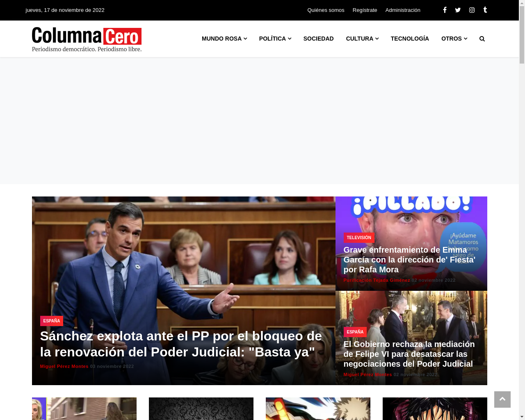Open Sánchez explota ante el PP headline

click(181, 344)
